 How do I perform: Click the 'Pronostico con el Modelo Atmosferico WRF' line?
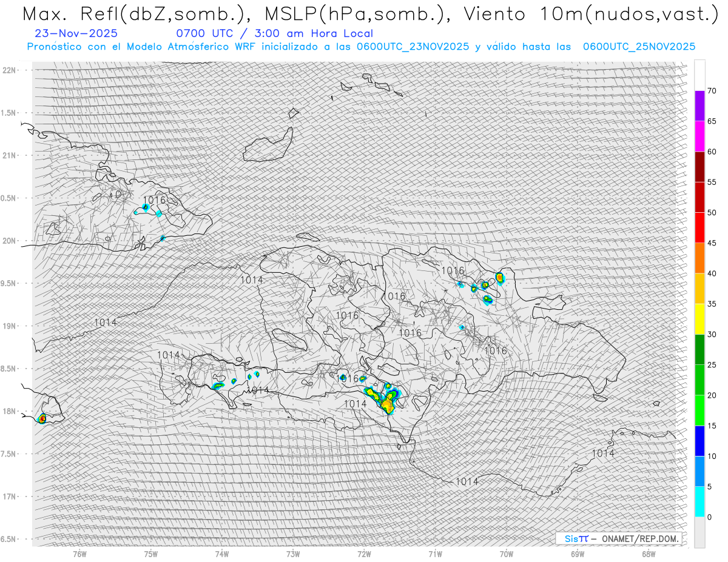click(361, 47)
